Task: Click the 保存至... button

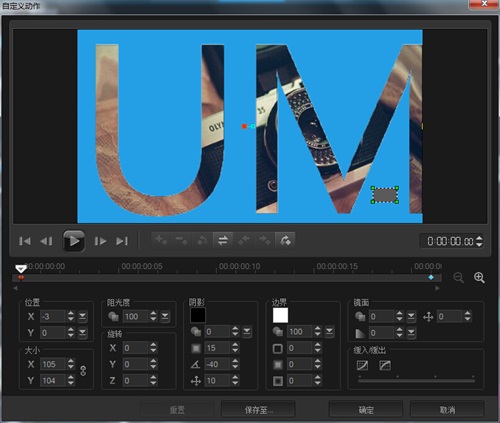Action: [258, 410]
